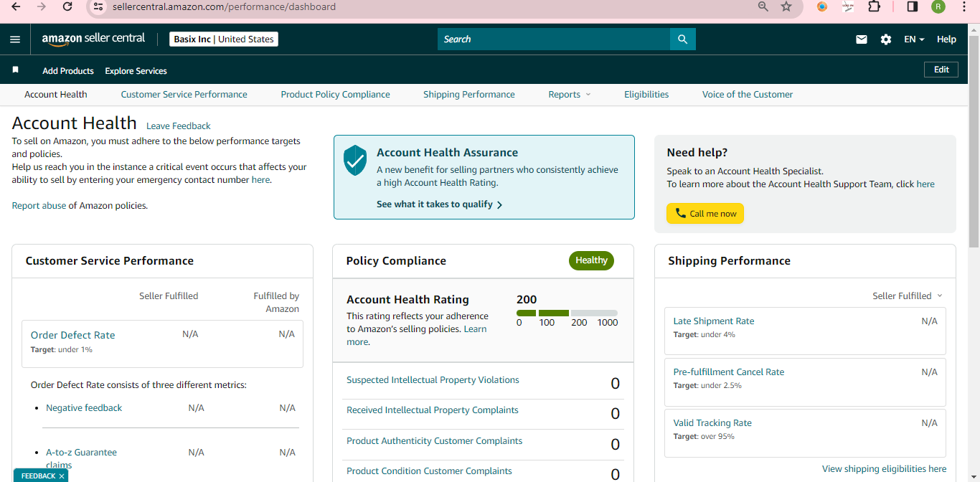Click View shipping eligibilities here link
The image size is (980, 482).
point(884,469)
